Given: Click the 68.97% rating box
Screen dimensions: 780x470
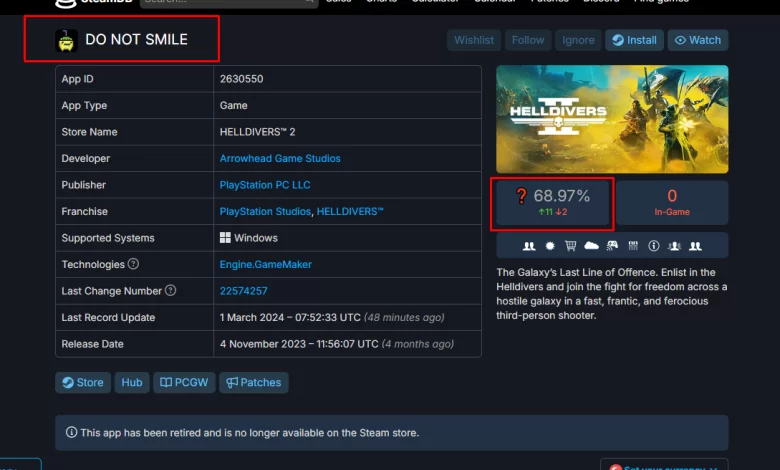Looking at the screenshot, I should [x=553, y=203].
